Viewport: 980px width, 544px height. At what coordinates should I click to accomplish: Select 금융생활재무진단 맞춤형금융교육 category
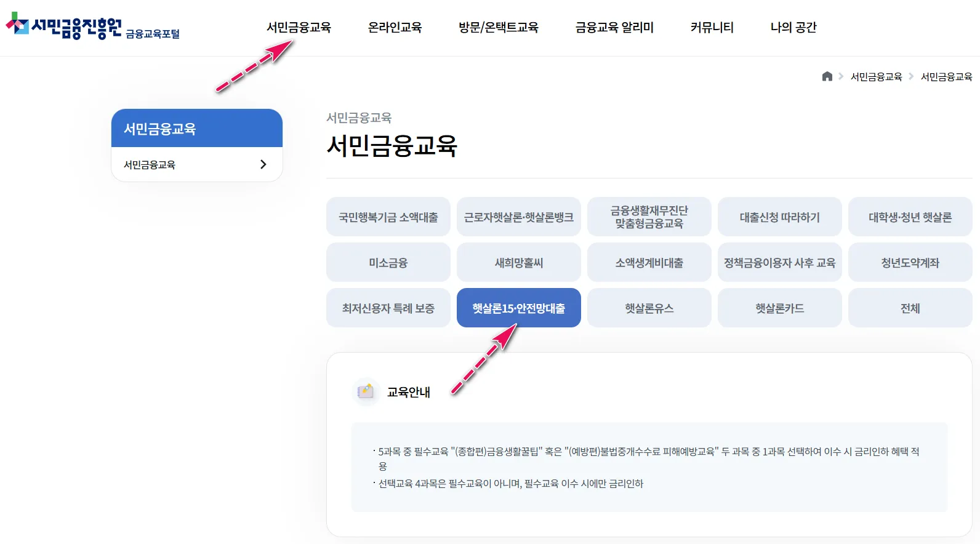tap(649, 217)
